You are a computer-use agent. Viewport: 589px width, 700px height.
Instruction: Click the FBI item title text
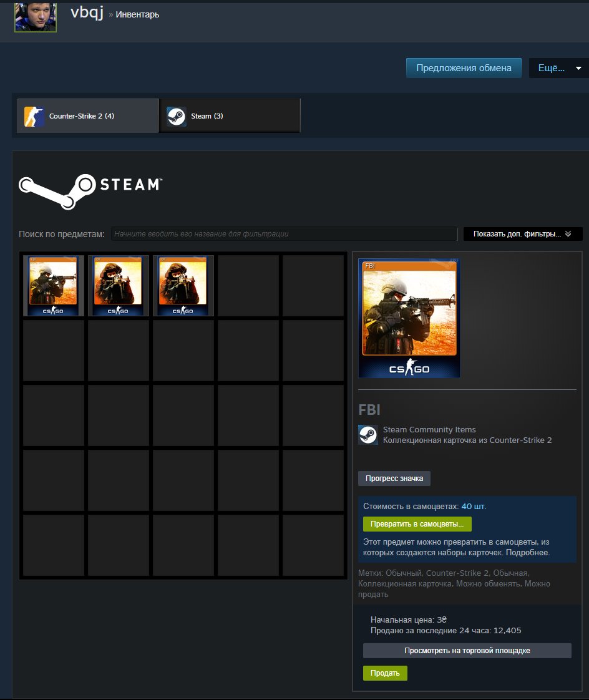coord(369,410)
